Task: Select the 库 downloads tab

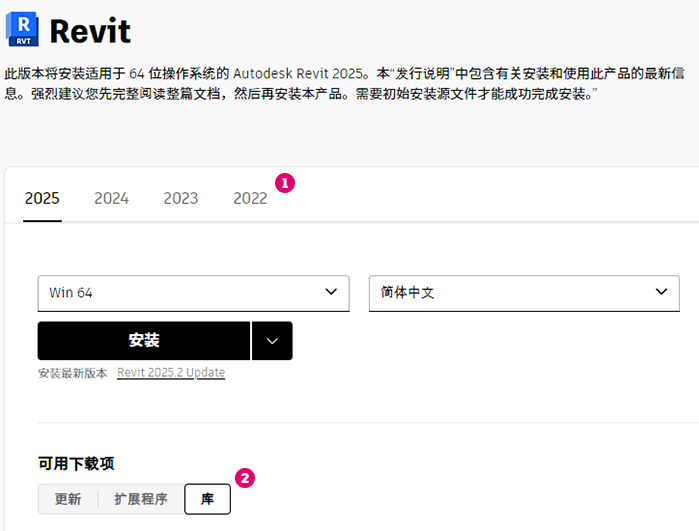Action: click(207, 499)
